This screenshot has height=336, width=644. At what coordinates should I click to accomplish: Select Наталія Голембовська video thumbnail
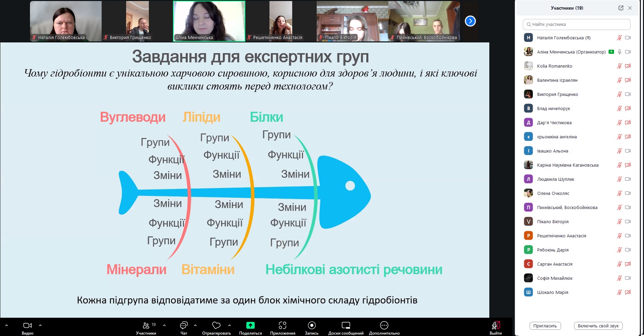66,21
